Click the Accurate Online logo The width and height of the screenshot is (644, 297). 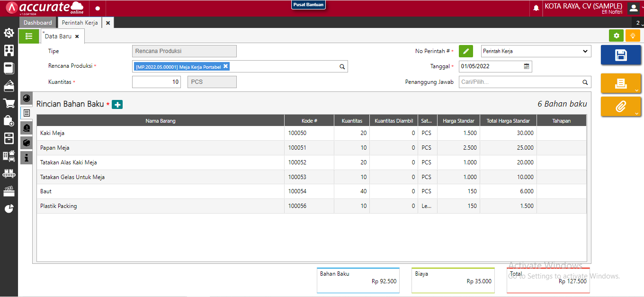pos(45,8)
